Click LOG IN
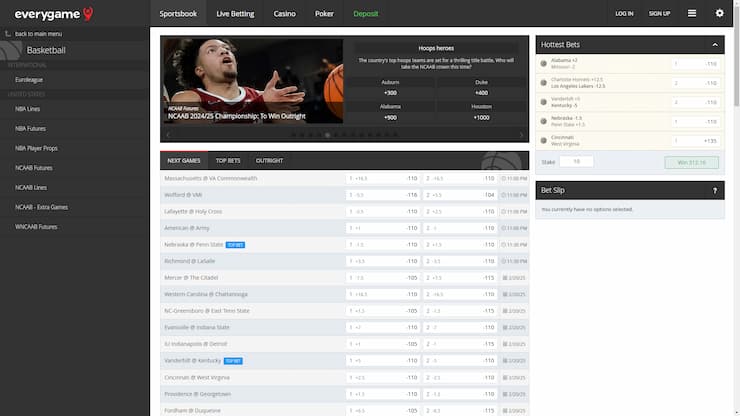 tap(624, 14)
